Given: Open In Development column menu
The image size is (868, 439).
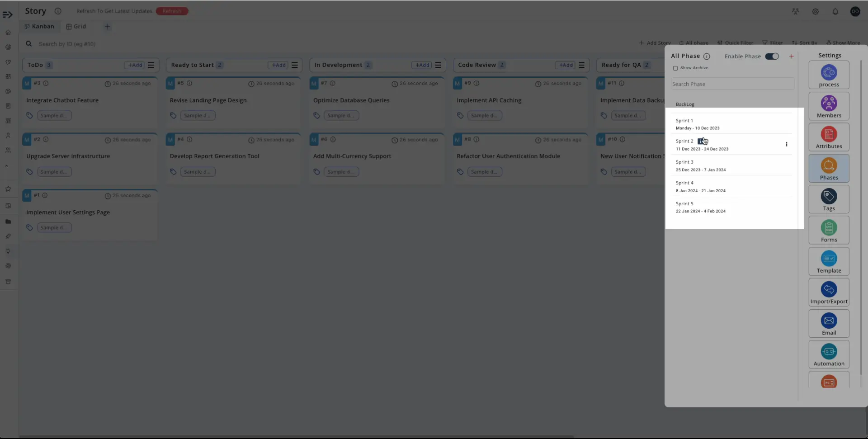Looking at the screenshot, I should (x=438, y=65).
